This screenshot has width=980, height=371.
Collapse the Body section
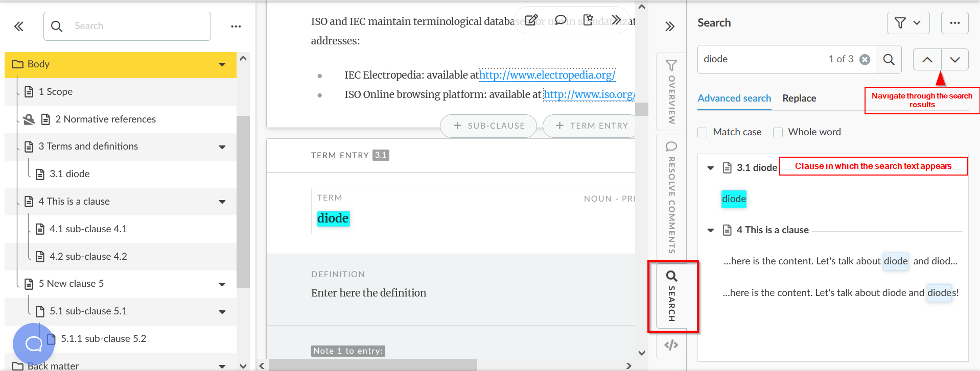click(222, 64)
